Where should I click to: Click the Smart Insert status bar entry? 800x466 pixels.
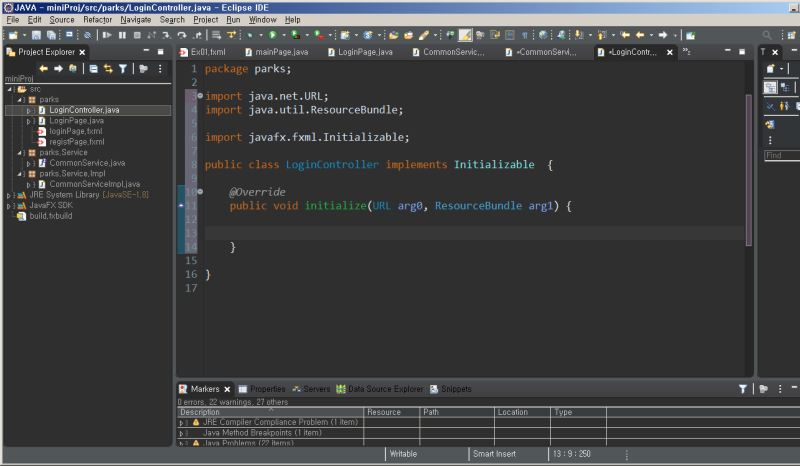[494, 454]
